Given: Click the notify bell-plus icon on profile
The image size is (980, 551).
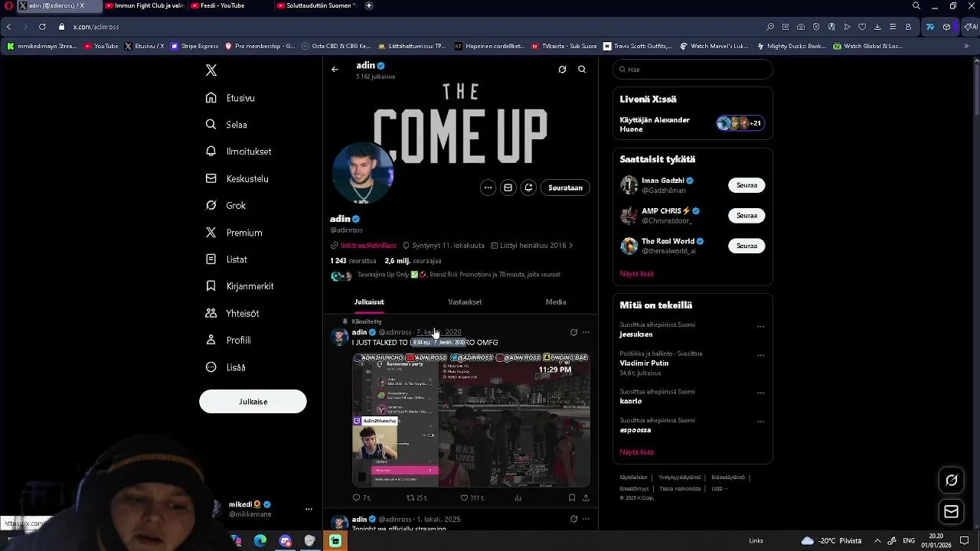Looking at the screenshot, I should point(528,187).
